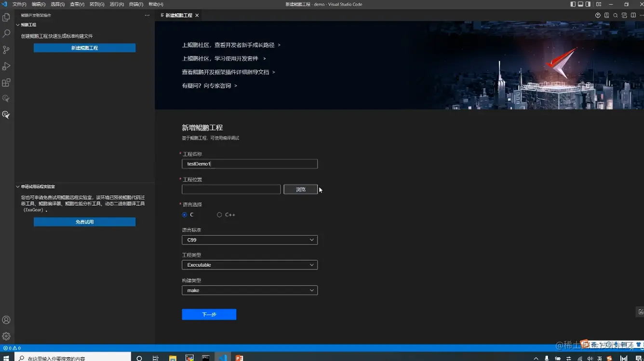This screenshot has height=361, width=644.
Task: Open 学习使用开发套件 link
Action: coord(224,58)
